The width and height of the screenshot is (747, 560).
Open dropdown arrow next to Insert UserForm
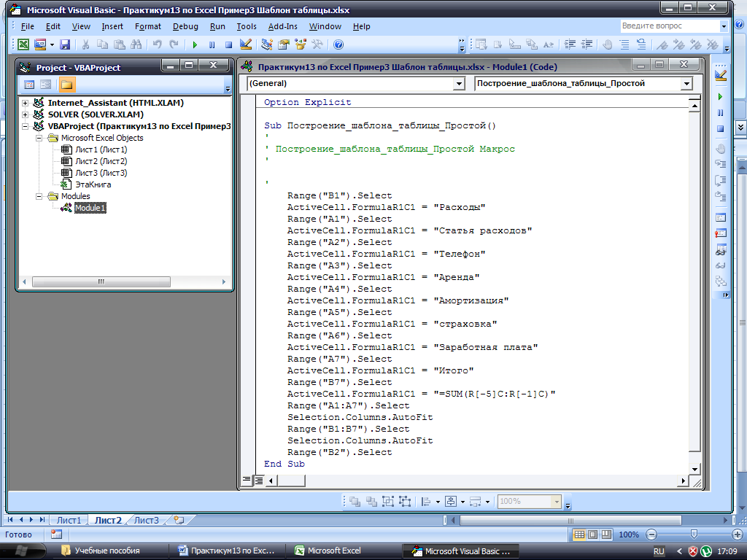pyautogui.click(x=52, y=44)
